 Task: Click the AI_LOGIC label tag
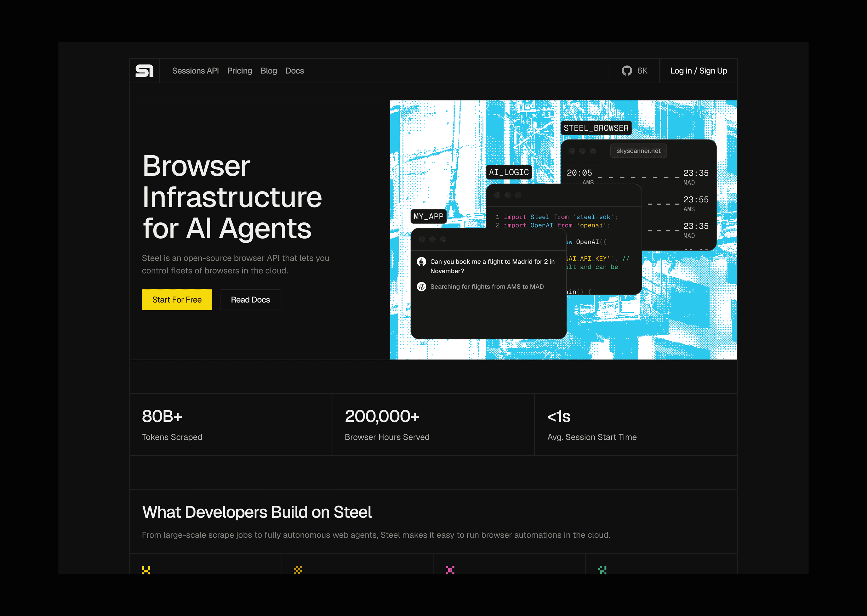pyautogui.click(x=509, y=172)
